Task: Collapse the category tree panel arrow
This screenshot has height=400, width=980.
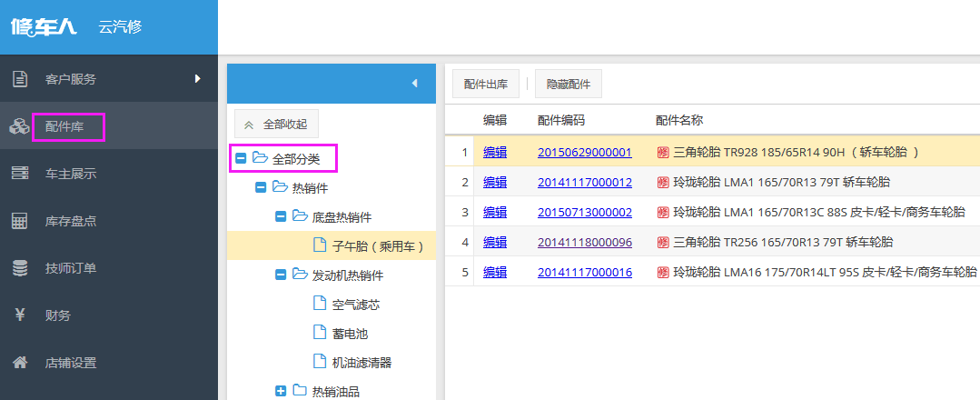Action: click(x=414, y=84)
